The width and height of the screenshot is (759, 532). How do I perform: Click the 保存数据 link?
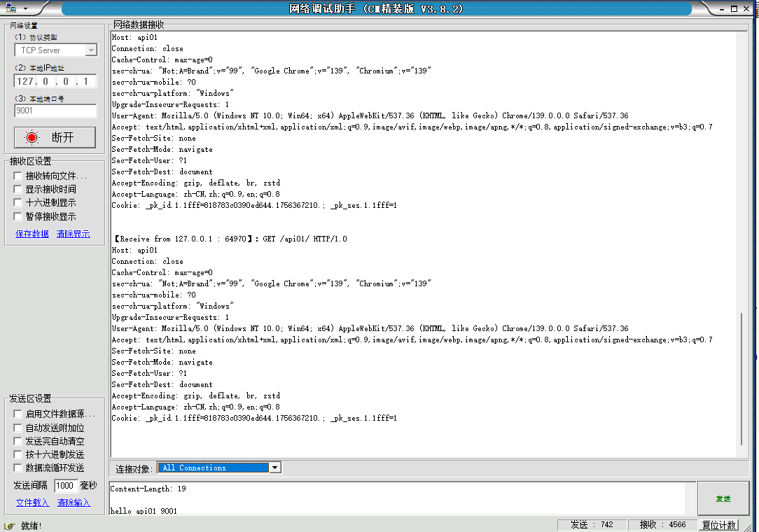(x=32, y=234)
